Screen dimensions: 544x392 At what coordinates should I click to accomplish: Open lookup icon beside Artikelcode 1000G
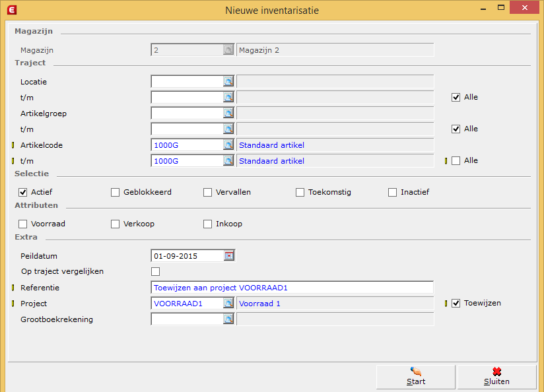click(x=228, y=145)
